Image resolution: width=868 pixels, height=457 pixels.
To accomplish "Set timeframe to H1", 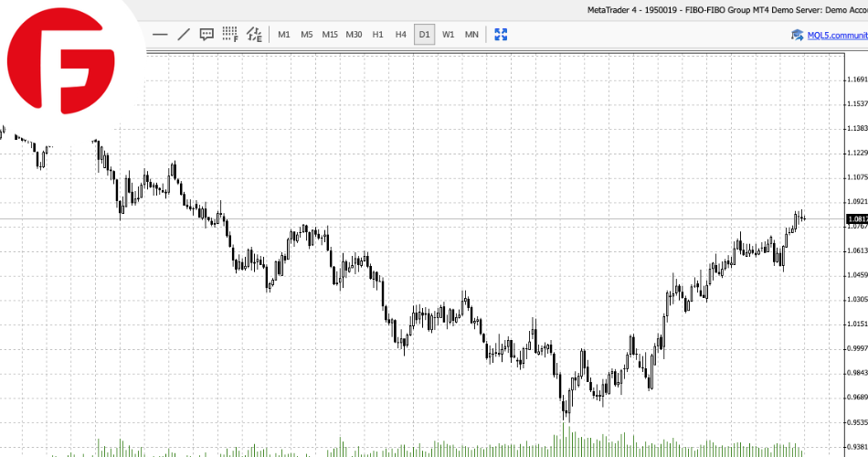I will [x=377, y=35].
